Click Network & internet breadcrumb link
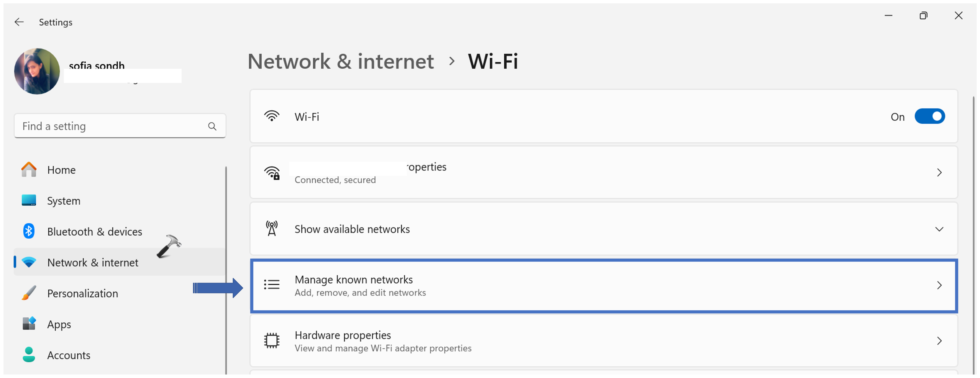Image resolution: width=980 pixels, height=378 pixels. pyautogui.click(x=340, y=62)
